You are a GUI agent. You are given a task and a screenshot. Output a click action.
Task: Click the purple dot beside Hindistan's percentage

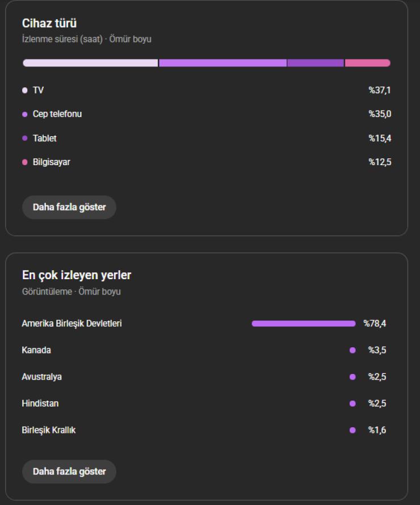(x=352, y=403)
